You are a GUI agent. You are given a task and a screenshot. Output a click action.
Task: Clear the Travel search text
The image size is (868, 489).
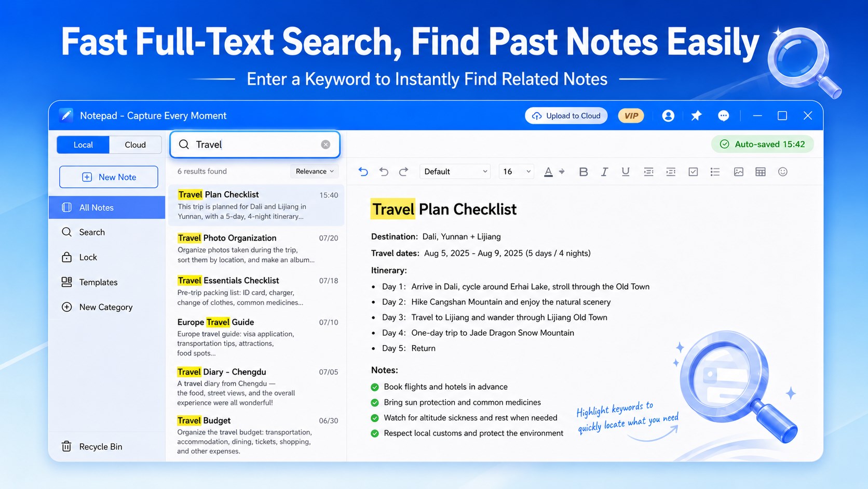click(325, 144)
